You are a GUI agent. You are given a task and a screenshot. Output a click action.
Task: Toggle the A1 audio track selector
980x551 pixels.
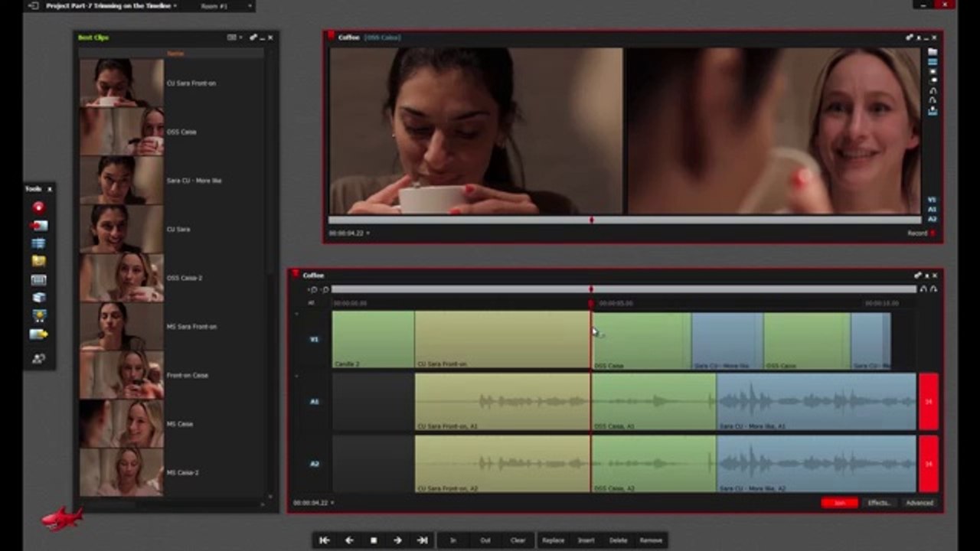coord(314,402)
